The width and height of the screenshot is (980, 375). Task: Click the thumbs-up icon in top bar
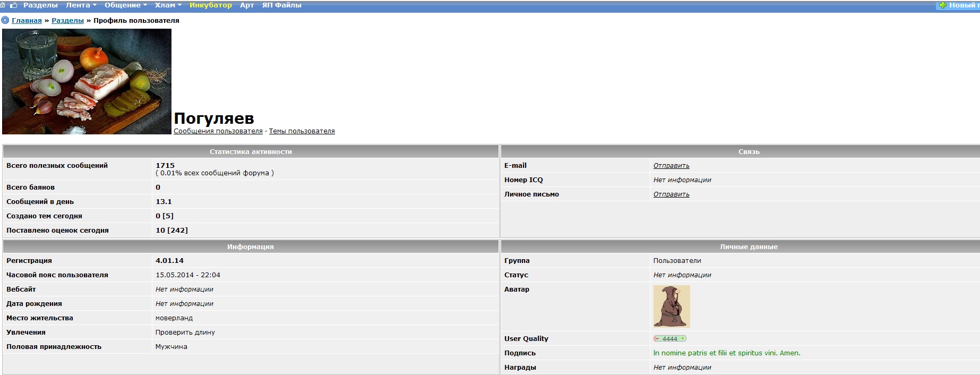point(13,5)
